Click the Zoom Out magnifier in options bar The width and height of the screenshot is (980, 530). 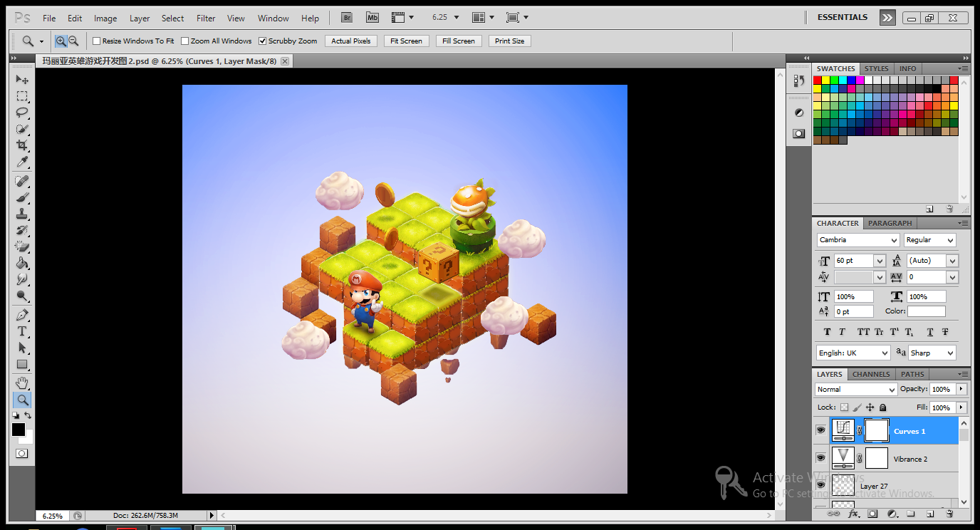73,41
